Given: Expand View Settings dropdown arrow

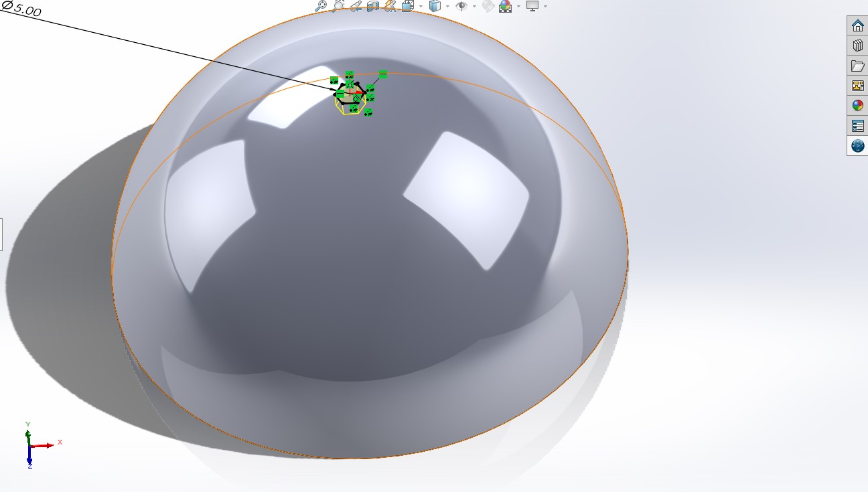Looking at the screenshot, I should (545, 6).
